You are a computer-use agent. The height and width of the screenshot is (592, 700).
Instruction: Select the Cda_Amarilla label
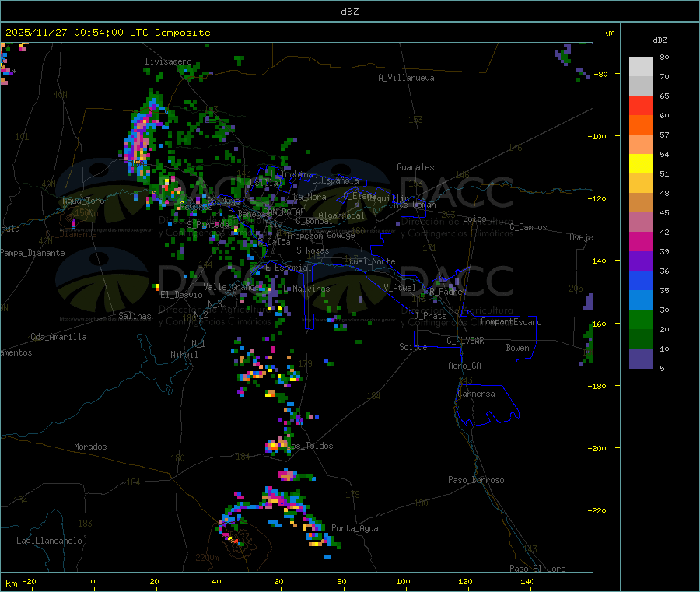[x=58, y=337]
